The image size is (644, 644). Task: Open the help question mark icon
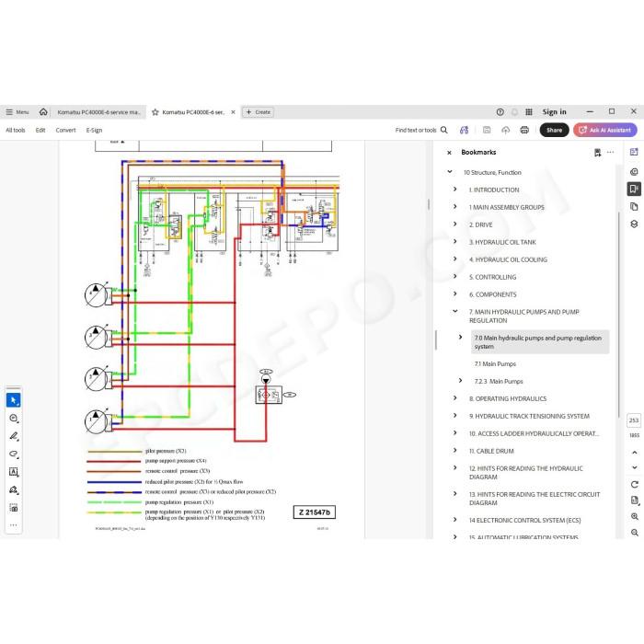pos(500,111)
